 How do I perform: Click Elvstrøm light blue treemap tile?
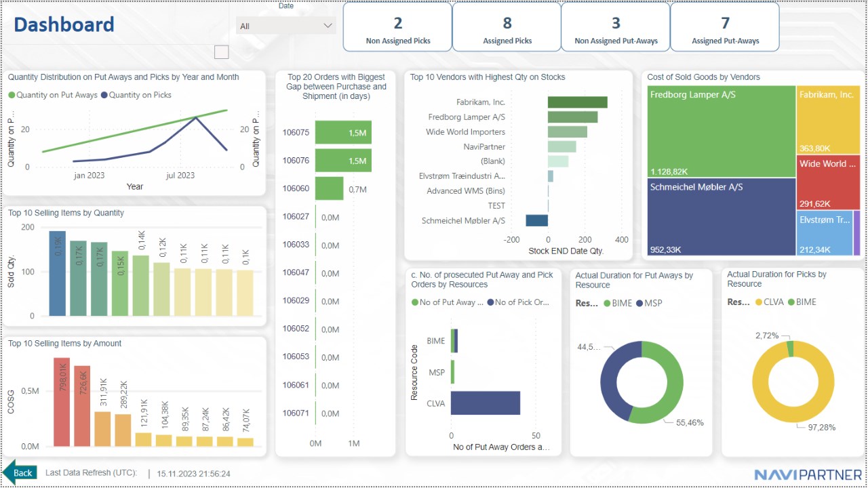(x=825, y=232)
